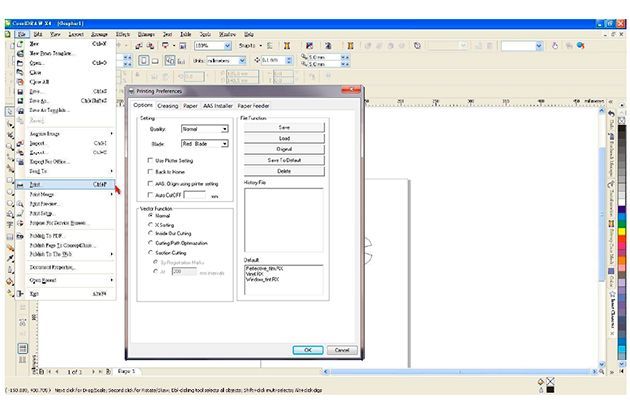Image resolution: width=630 pixels, height=420 pixels.
Task: Click the Save To Default button
Action: [284, 161]
